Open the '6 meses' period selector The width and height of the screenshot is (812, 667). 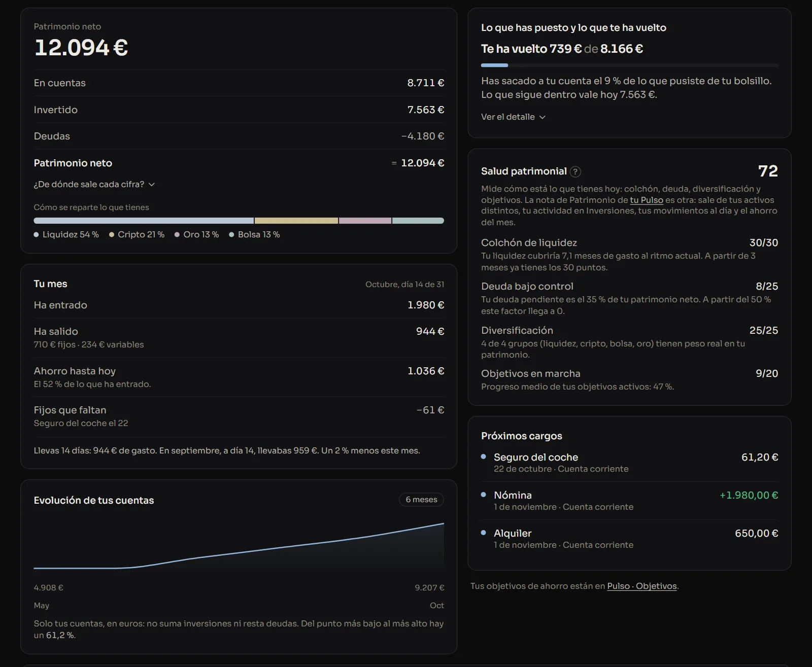pyautogui.click(x=421, y=500)
